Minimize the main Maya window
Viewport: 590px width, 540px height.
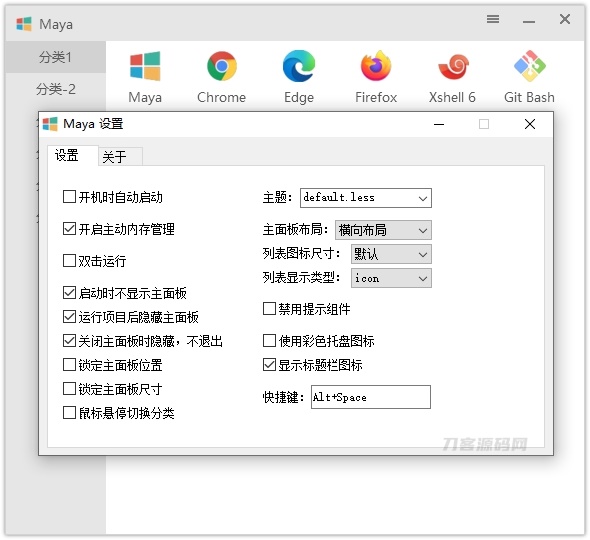tap(529, 21)
